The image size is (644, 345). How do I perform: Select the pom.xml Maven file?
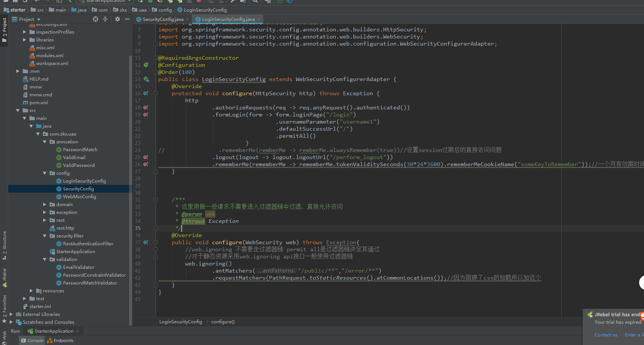[39, 103]
